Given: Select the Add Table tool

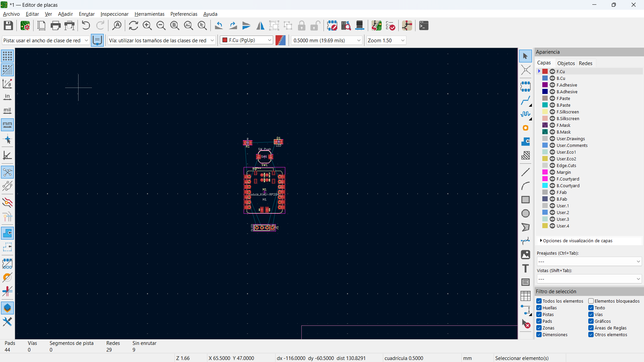Looking at the screenshot, I should (526, 296).
